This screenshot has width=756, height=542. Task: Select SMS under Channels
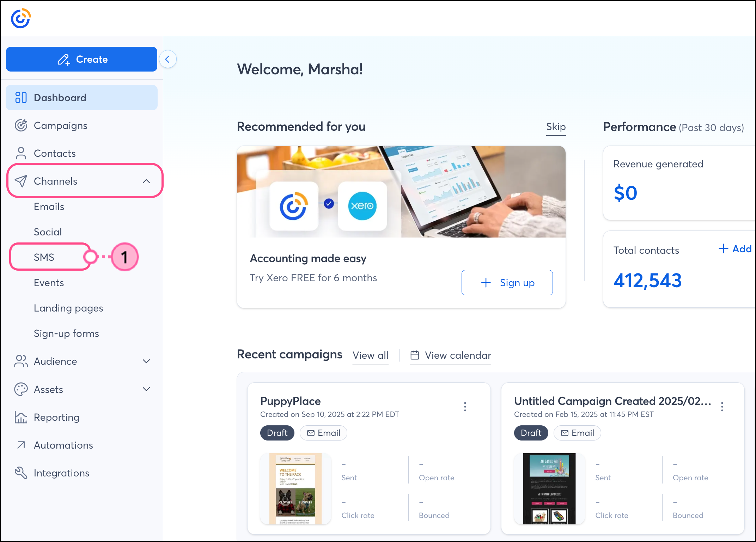coord(44,257)
